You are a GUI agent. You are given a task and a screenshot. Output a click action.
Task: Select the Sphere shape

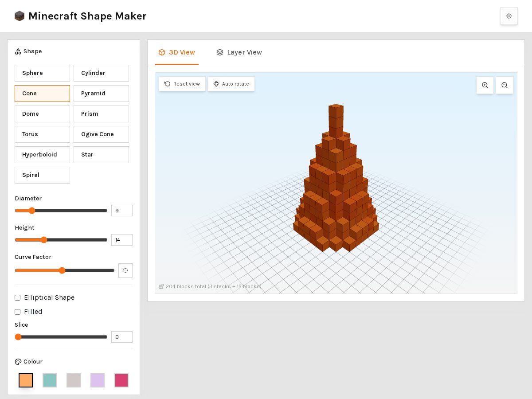[x=42, y=73]
